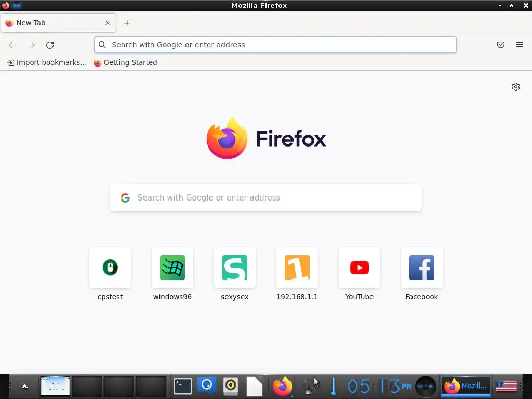Click the blue icon in title bar
Viewport: 532px width, 399px height.
17,5
